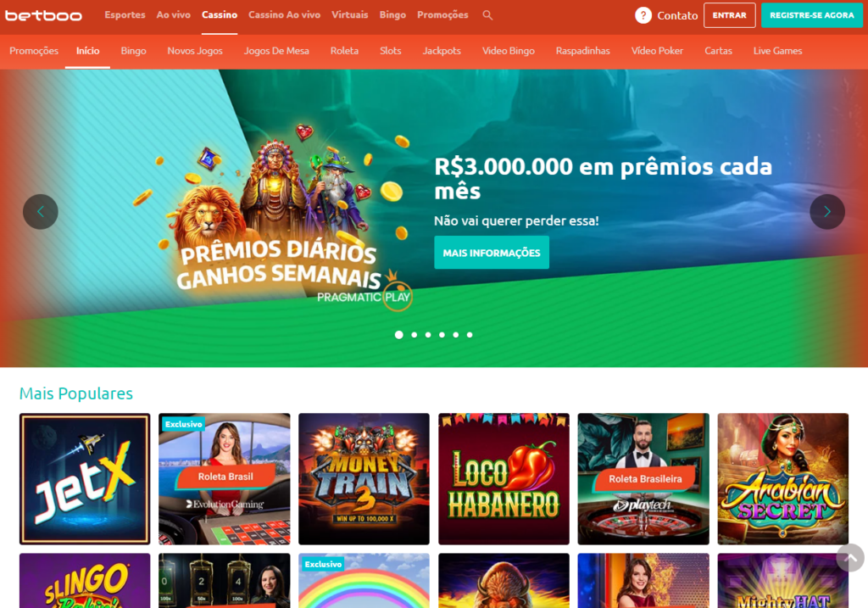This screenshot has width=868, height=608.
Task: Switch to the Roleta tab
Action: pyautogui.click(x=344, y=51)
